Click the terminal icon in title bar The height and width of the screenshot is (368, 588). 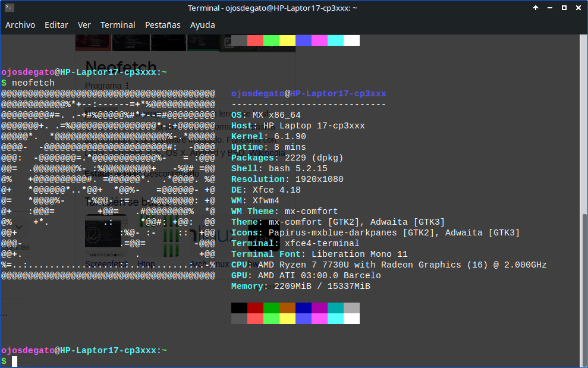[x=10, y=8]
